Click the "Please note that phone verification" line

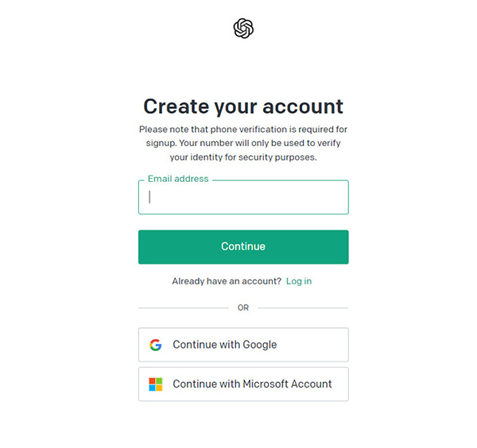(243, 129)
